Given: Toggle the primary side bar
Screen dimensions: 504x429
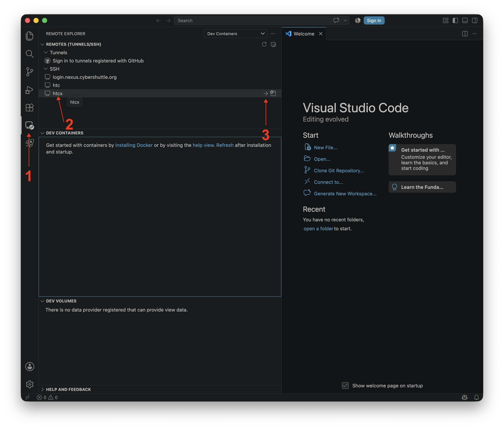Looking at the screenshot, I should click(455, 20).
